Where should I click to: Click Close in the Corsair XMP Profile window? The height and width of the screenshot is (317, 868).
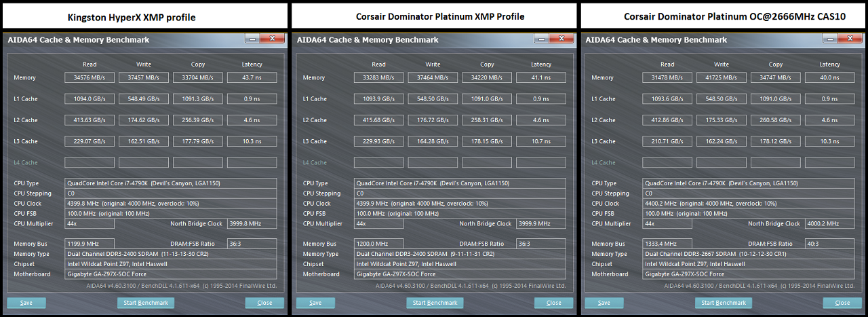tap(553, 303)
